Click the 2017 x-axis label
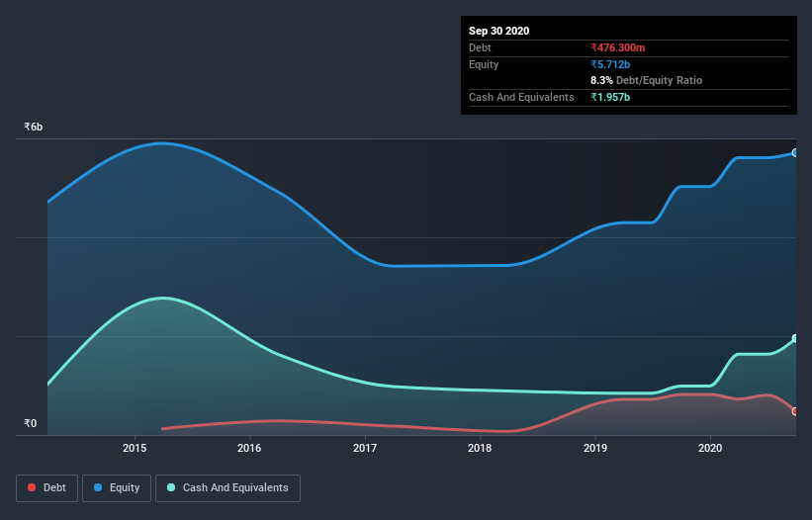 coord(365,448)
